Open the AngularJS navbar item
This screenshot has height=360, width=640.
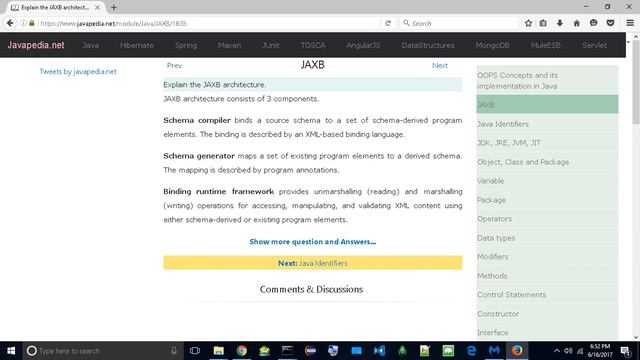pos(363,45)
